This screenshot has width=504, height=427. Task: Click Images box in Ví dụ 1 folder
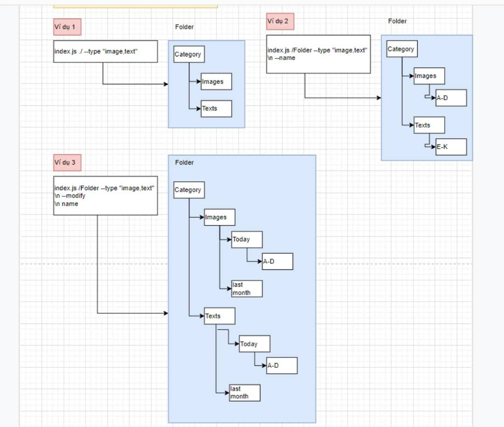coord(217,82)
